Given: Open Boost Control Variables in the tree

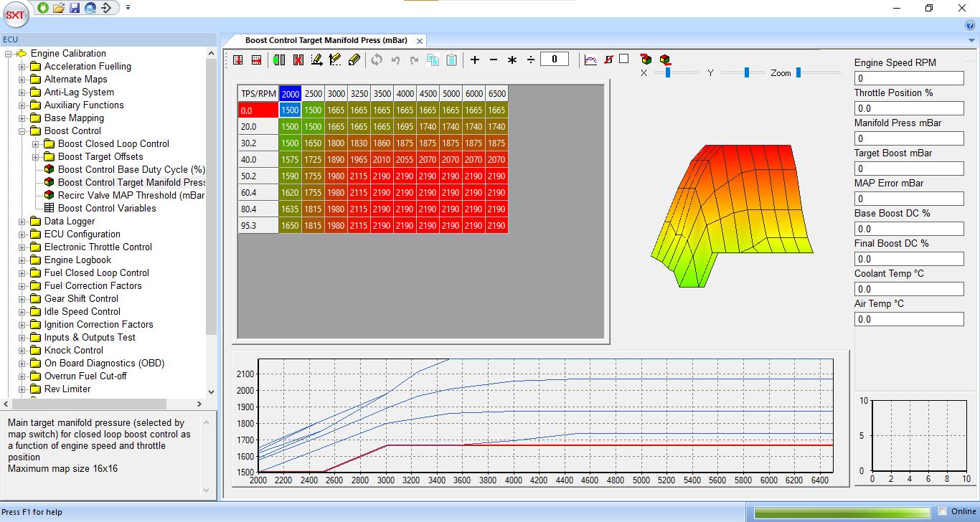Looking at the screenshot, I should click(107, 209).
